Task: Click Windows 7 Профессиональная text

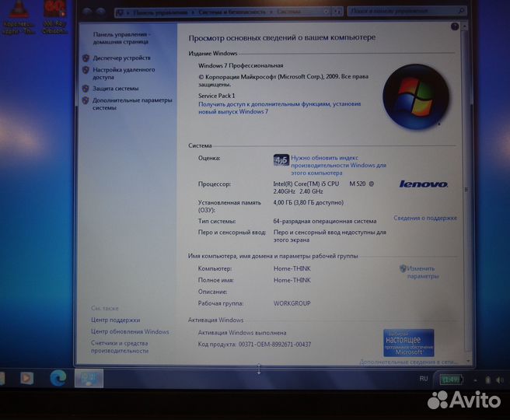Action: (241, 65)
